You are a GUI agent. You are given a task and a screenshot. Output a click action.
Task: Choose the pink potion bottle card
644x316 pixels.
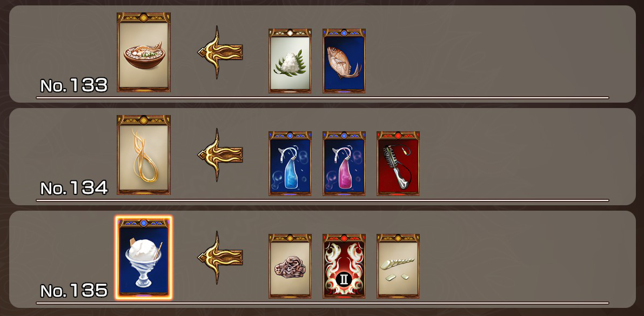pos(344,163)
